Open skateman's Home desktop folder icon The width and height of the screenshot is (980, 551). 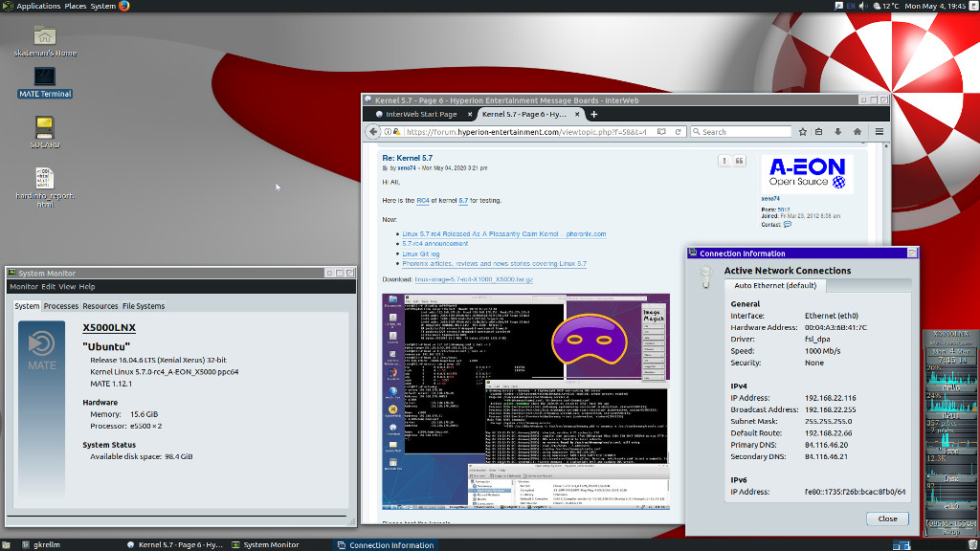point(45,42)
